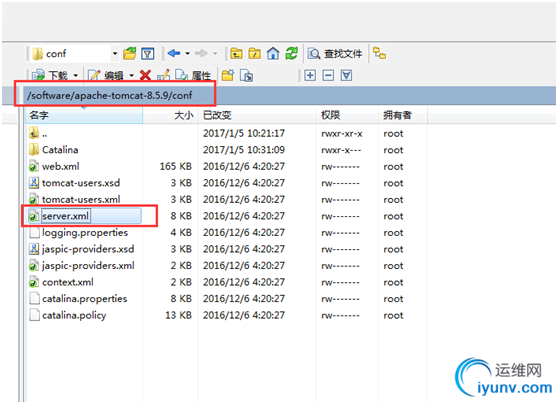Click the 165 KB size of web.xml
Screen dimensions: 558x404
coord(176,167)
